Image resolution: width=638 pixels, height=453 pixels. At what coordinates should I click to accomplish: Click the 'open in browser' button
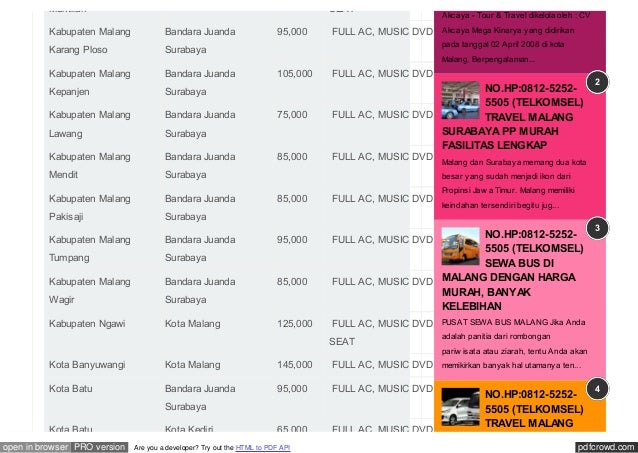(35, 447)
